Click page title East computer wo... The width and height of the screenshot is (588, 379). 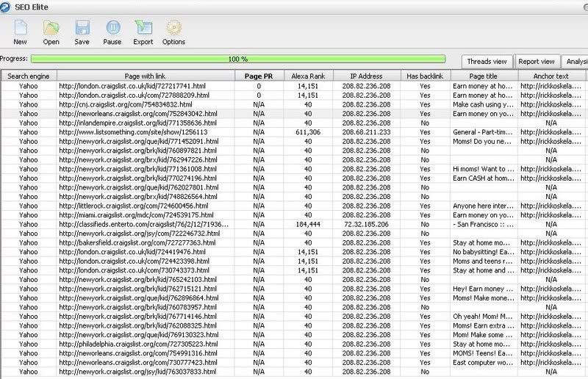pyautogui.click(x=483, y=363)
